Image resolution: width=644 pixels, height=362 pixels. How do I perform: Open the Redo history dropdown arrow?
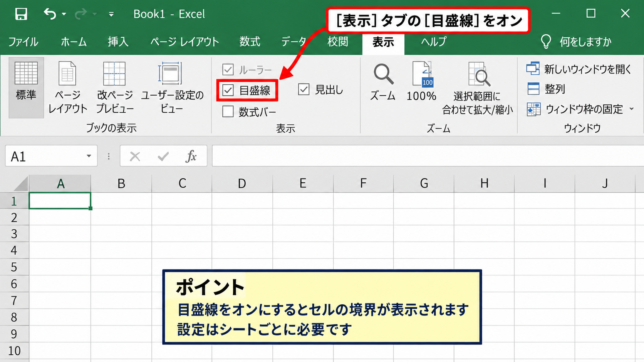click(x=94, y=14)
